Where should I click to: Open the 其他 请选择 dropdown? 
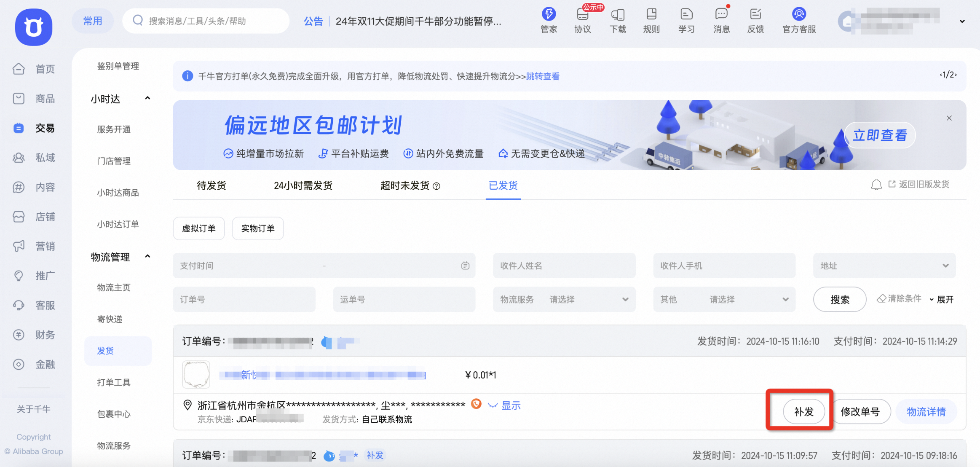[x=724, y=299]
